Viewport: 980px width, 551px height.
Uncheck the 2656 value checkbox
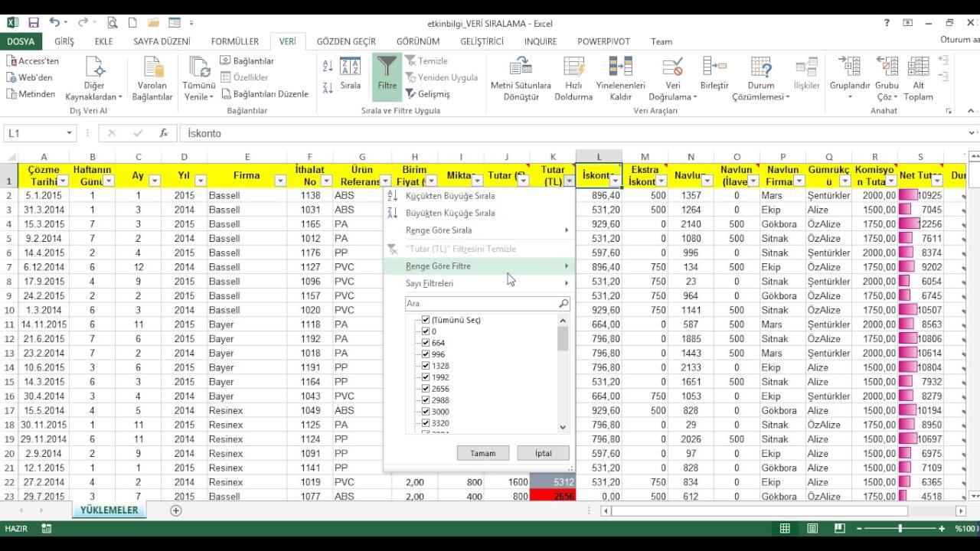(426, 389)
